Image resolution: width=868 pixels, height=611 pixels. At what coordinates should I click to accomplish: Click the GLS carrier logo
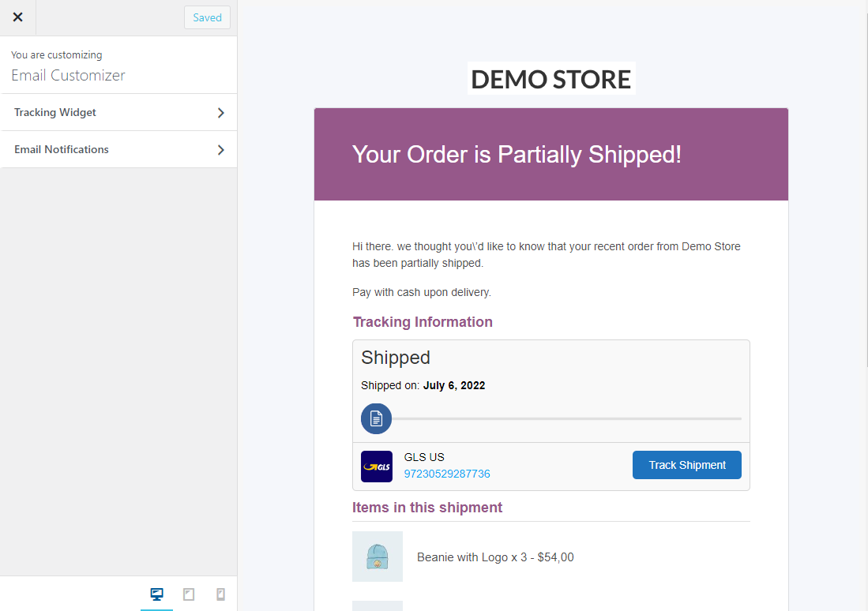(x=377, y=466)
